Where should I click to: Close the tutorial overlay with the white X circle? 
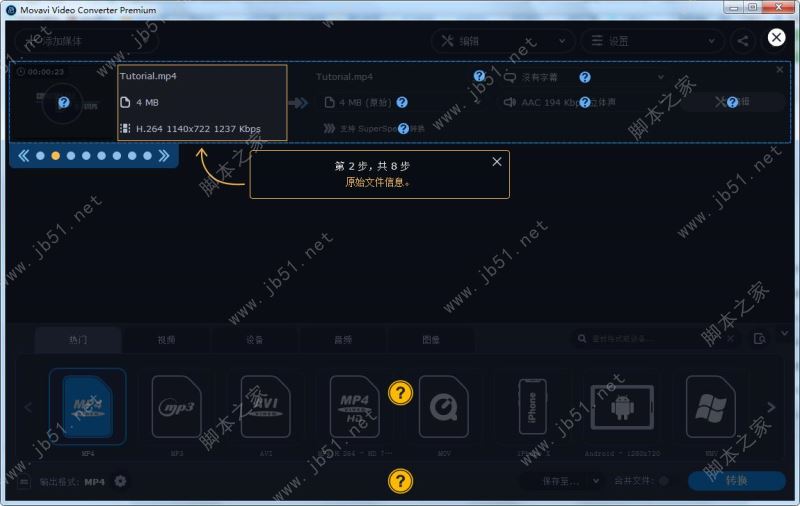[x=776, y=37]
